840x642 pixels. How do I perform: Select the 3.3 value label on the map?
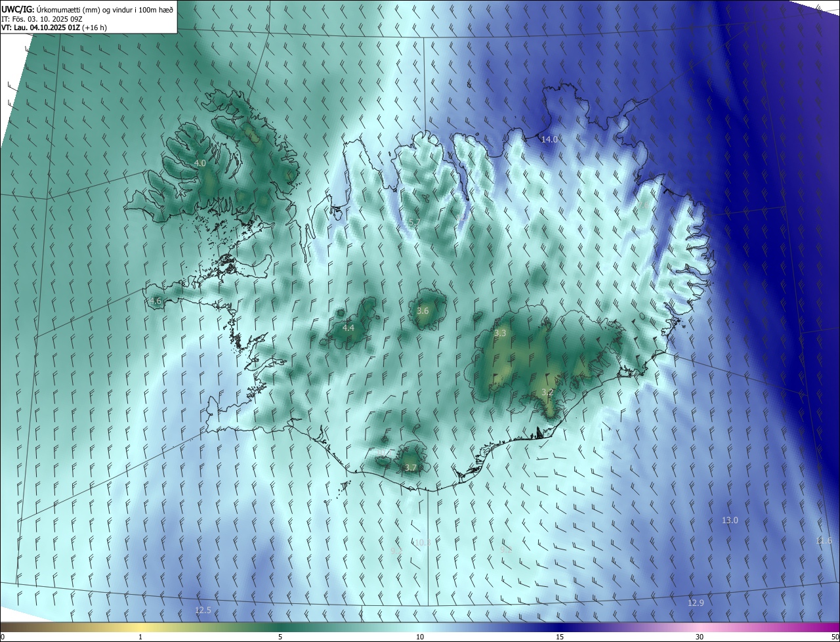tap(500, 333)
